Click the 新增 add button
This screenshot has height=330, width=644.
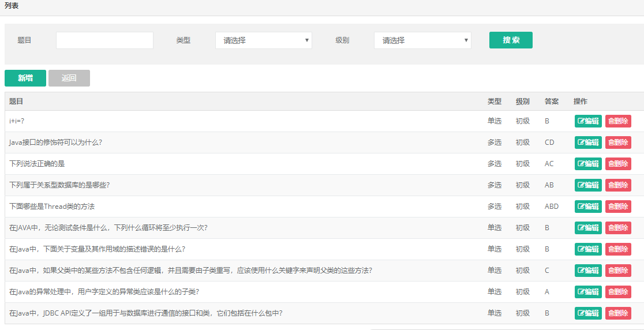pos(25,78)
